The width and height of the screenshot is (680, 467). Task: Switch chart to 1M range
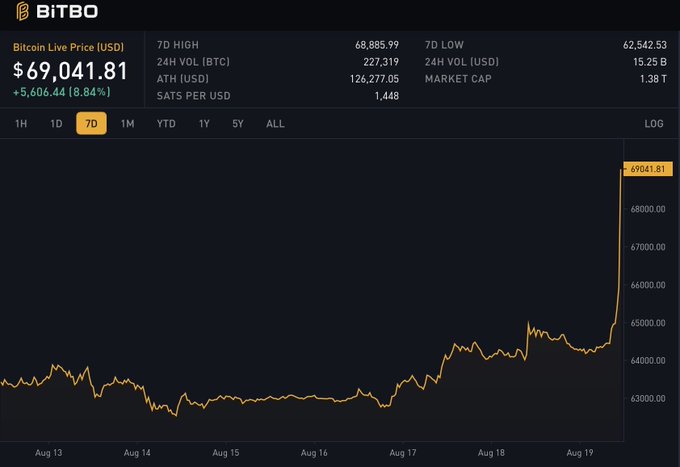pos(128,124)
